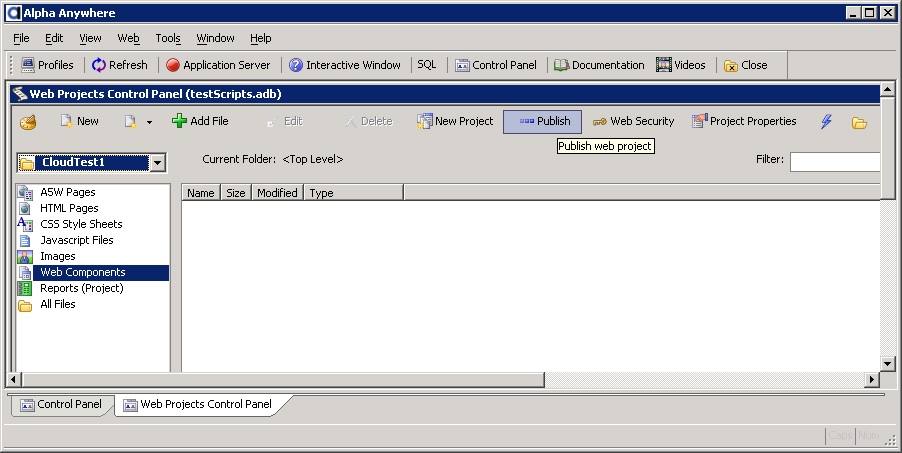The image size is (902, 453).
Task: Select HTML Pages category
Action: coord(69,208)
